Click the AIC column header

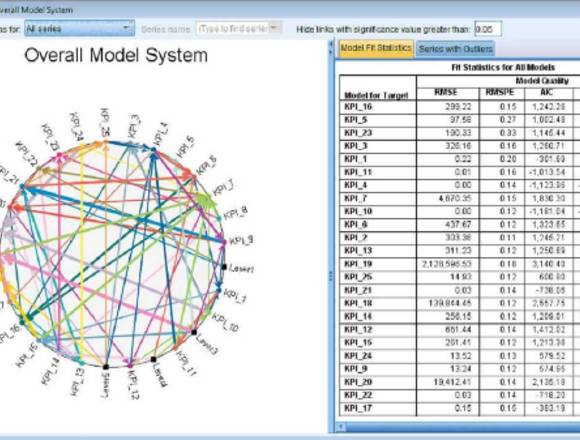tap(548, 93)
